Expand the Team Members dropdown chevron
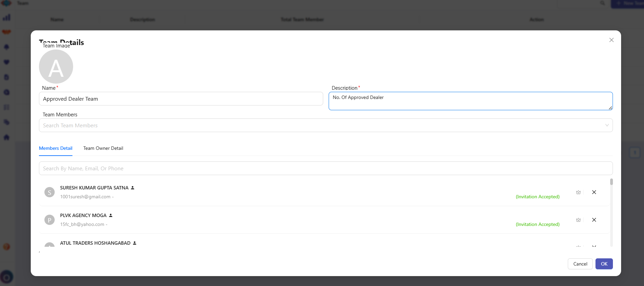This screenshot has height=286, width=644. tap(607, 125)
